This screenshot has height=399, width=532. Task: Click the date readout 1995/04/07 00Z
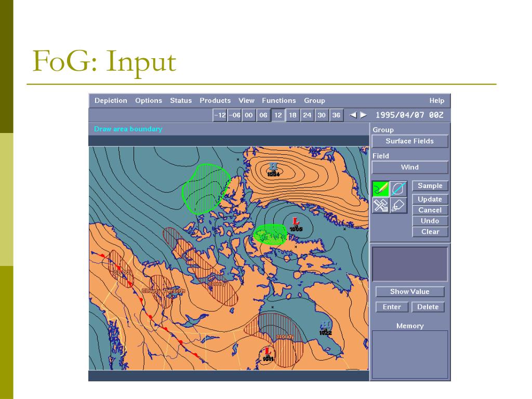409,115
